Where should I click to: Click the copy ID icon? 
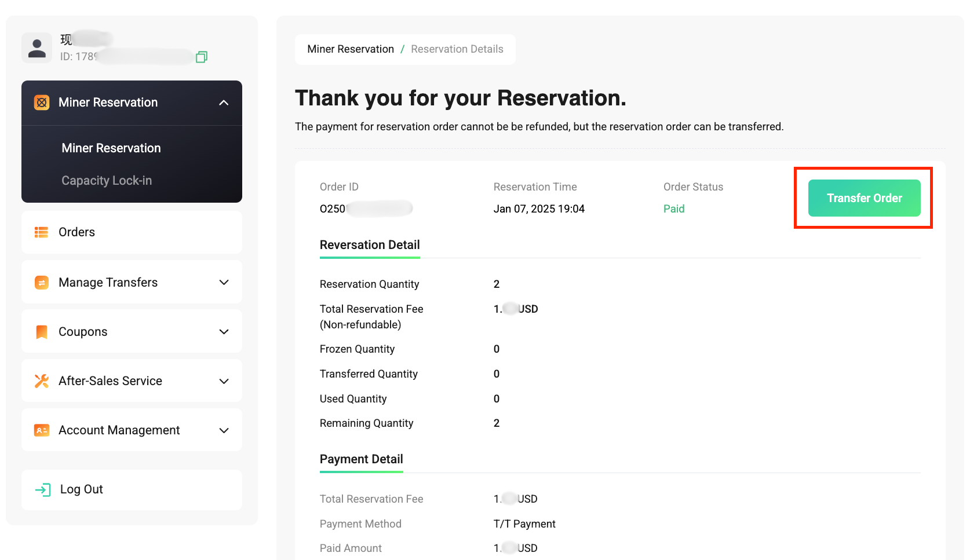click(x=202, y=57)
